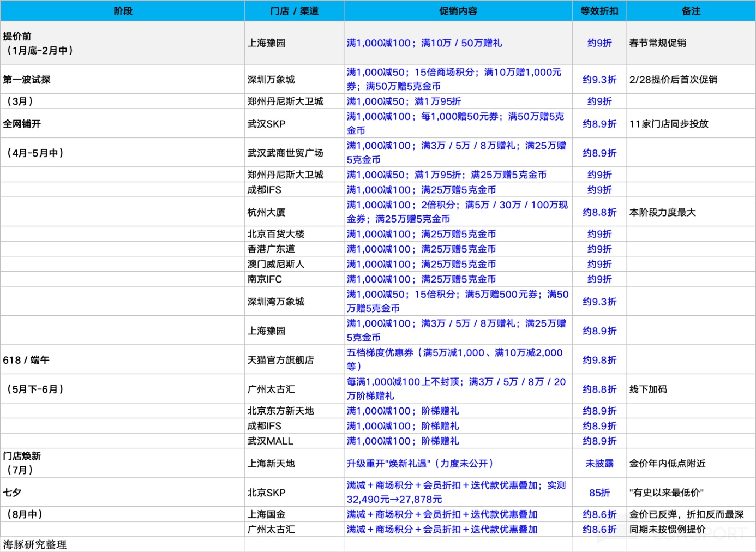Screen dimensions: 756x552
Task: Select the 武汉武商世贸广场 store cell
Action: click(x=295, y=153)
